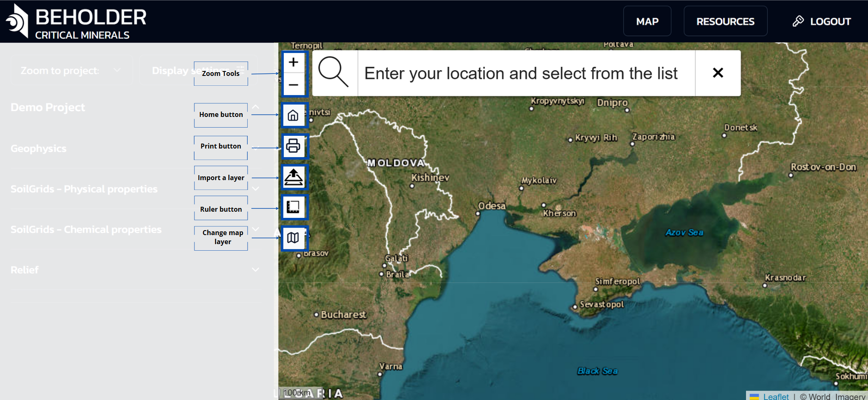868x400 pixels.
Task: Click the Print map icon
Action: pos(293,146)
